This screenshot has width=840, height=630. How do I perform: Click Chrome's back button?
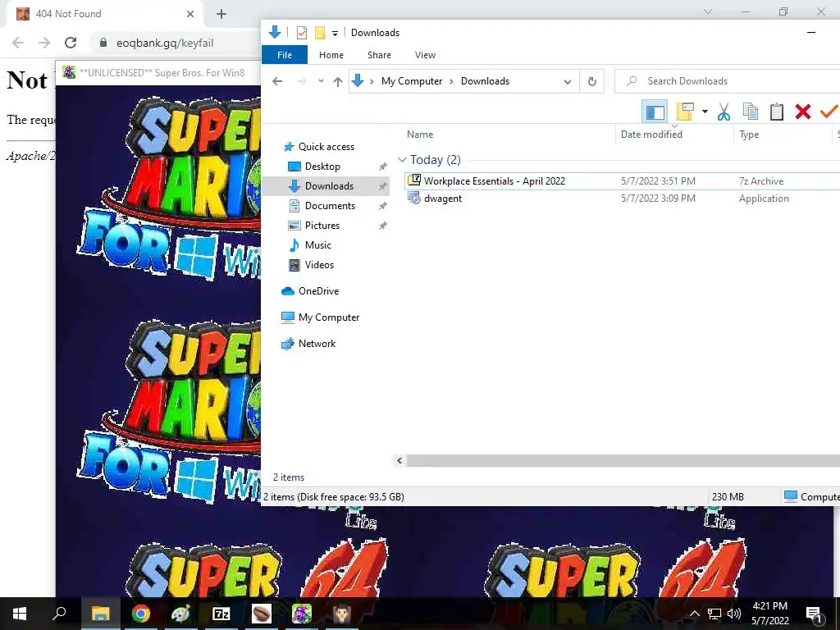18,43
